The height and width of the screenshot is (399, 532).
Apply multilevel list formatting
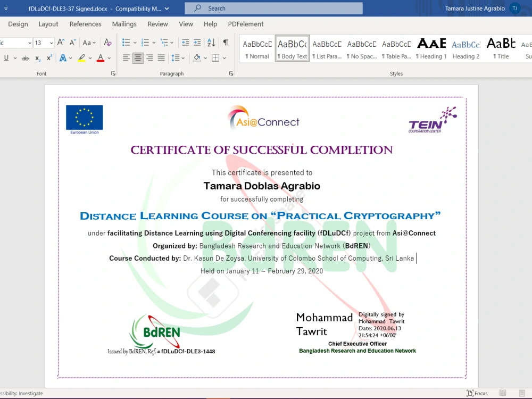pyautogui.click(x=164, y=43)
